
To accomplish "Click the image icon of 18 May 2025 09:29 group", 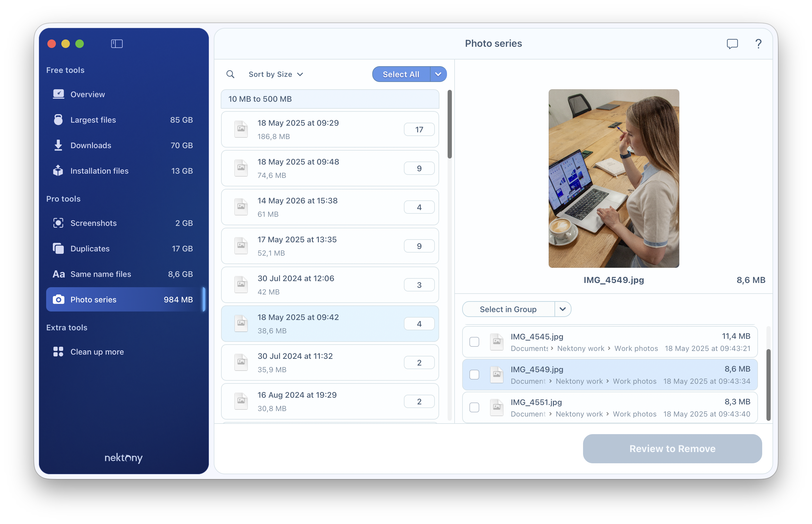I will point(241,129).
